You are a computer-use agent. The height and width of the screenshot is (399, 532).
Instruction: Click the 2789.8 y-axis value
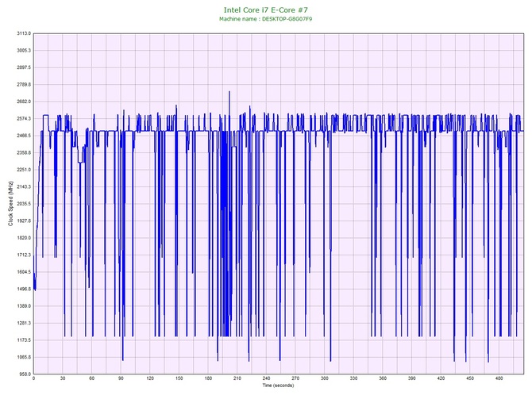[x=24, y=85]
